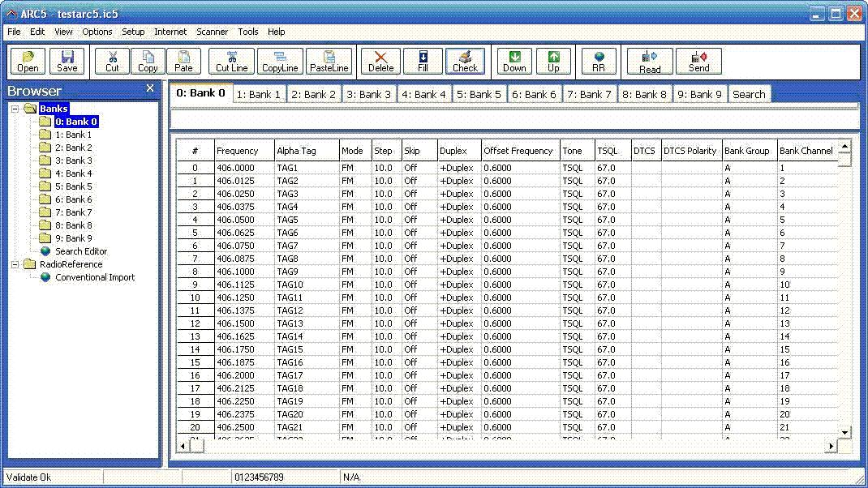The width and height of the screenshot is (868, 488).
Task: Open the Edit menu
Action: (x=37, y=32)
